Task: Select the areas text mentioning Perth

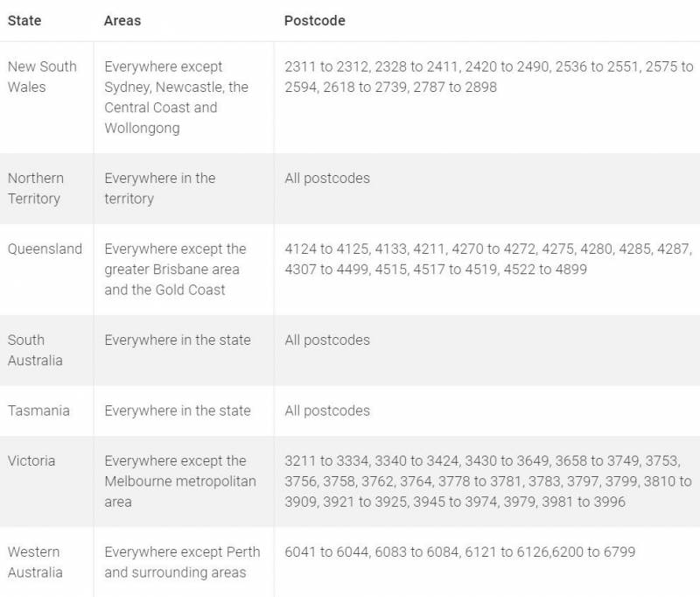Action: click(x=182, y=563)
